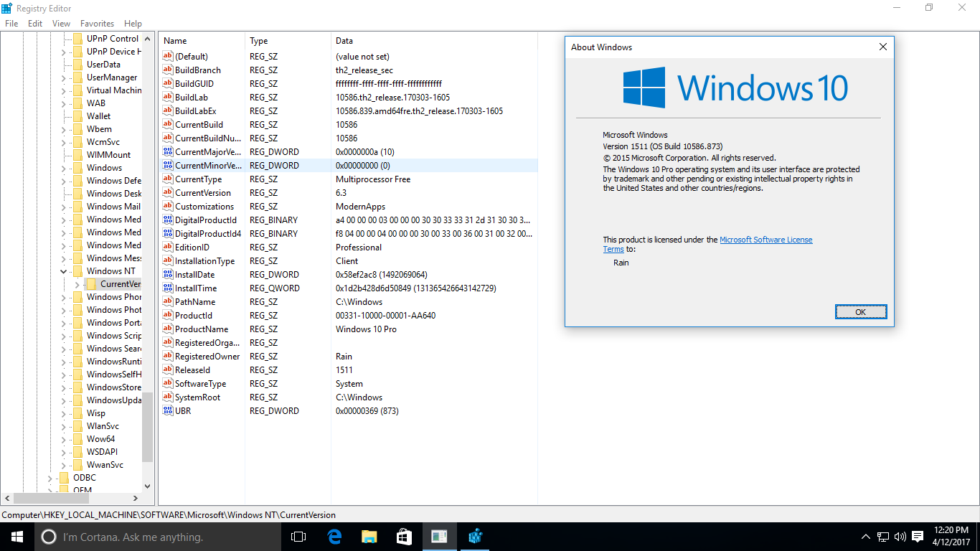The image size is (980, 551).
Task: Click the Data column header
Action: (434, 41)
